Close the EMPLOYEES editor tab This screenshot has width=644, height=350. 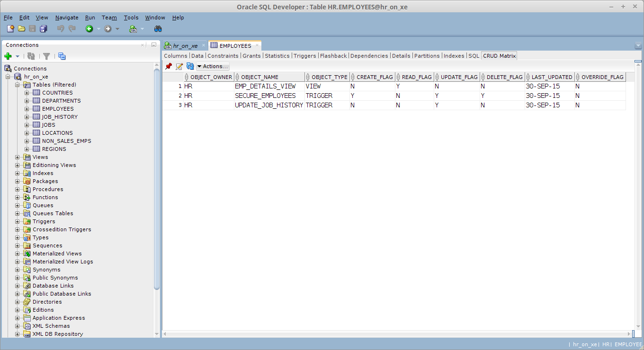(x=257, y=45)
